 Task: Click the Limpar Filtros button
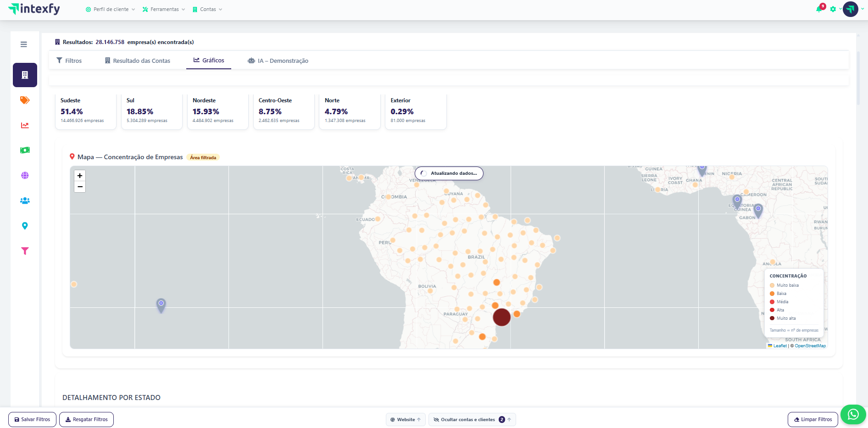pos(812,419)
